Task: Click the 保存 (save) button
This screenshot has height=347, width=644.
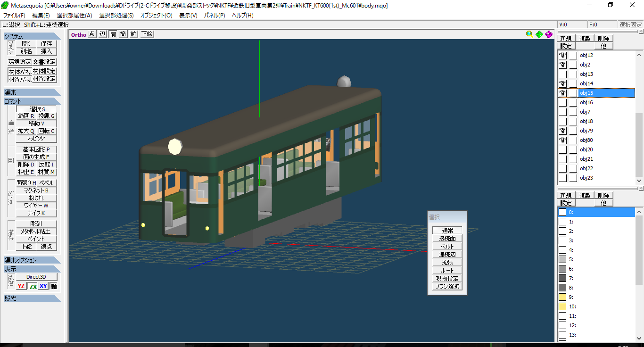Action: (x=47, y=43)
